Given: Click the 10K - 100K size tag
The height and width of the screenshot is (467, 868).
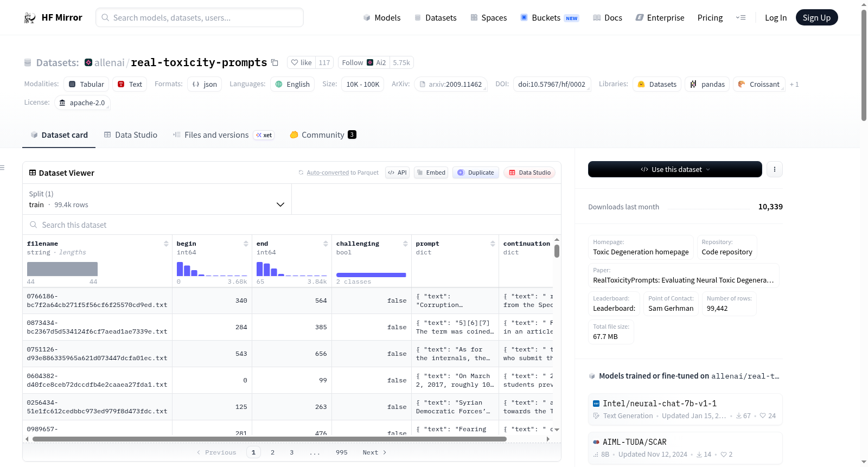Looking at the screenshot, I should (x=363, y=84).
